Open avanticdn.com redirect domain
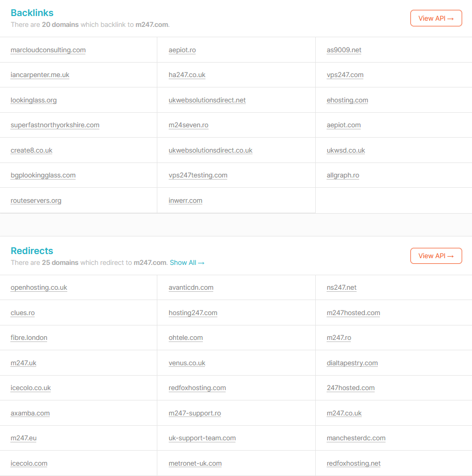The width and height of the screenshot is (472, 476). coord(191,287)
